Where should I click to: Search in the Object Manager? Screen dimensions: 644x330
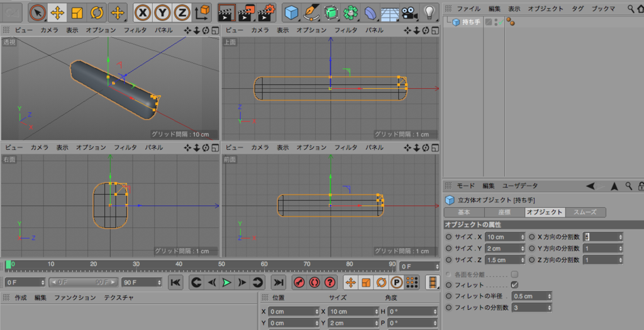coord(630,8)
